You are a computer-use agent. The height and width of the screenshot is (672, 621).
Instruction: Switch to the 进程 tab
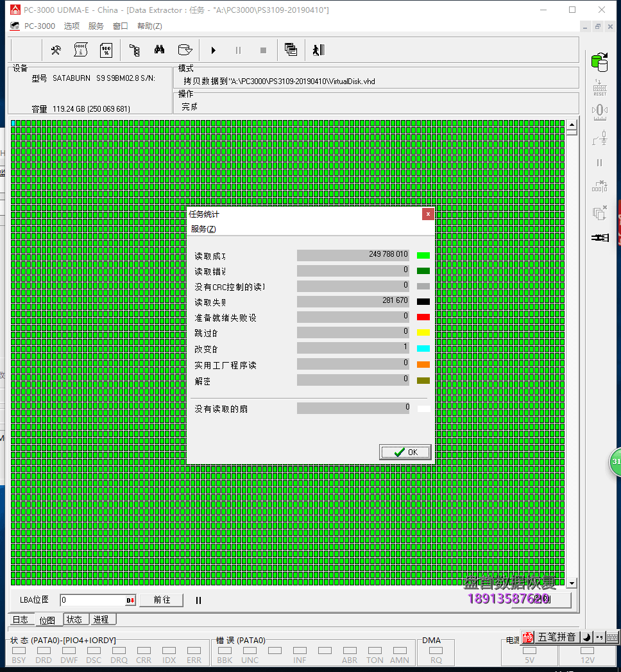tap(101, 619)
